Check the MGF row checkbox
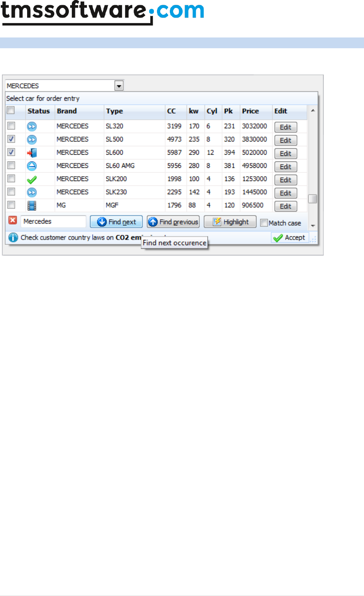 point(11,205)
